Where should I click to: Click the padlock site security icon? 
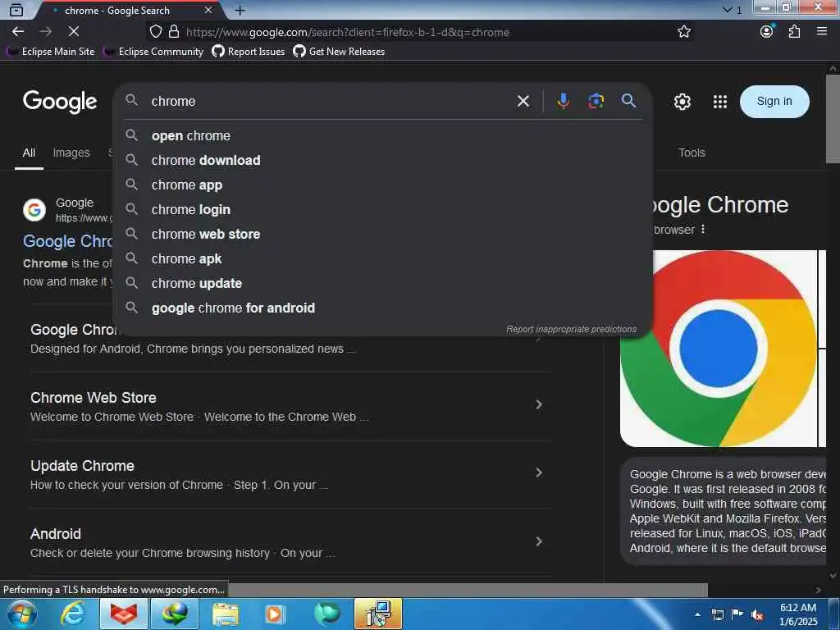[174, 32]
